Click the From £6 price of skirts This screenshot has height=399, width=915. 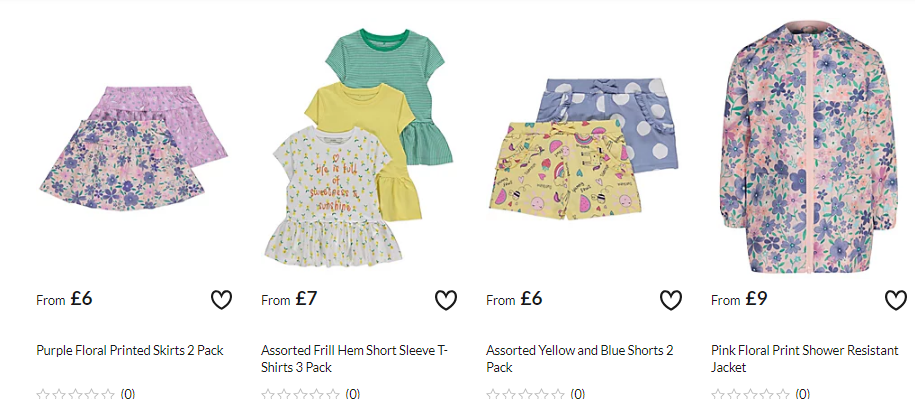(64, 299)
